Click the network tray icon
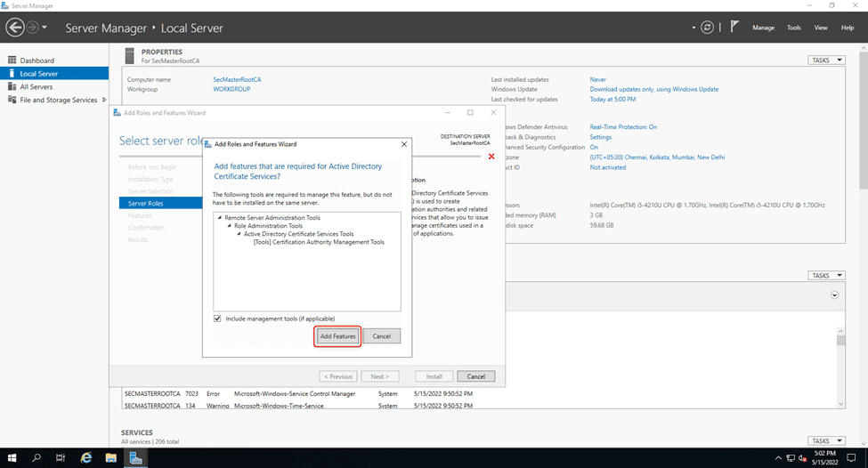 click(791, 458)
